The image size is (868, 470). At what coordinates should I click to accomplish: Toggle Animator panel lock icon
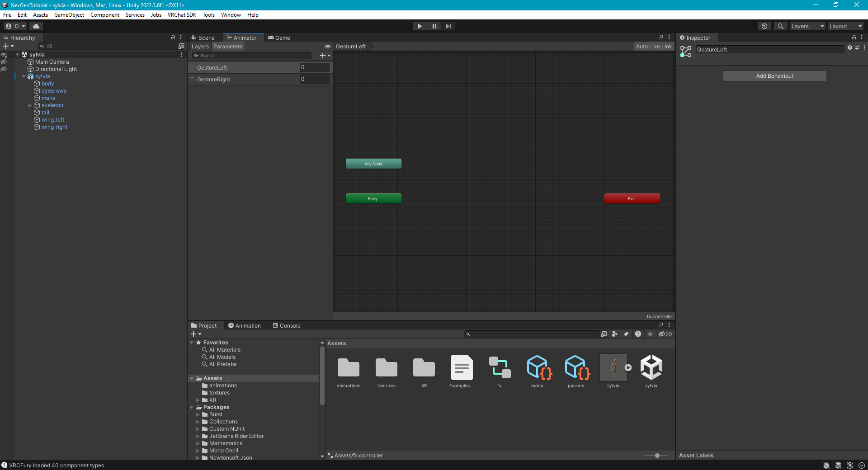tap(661, 38)
